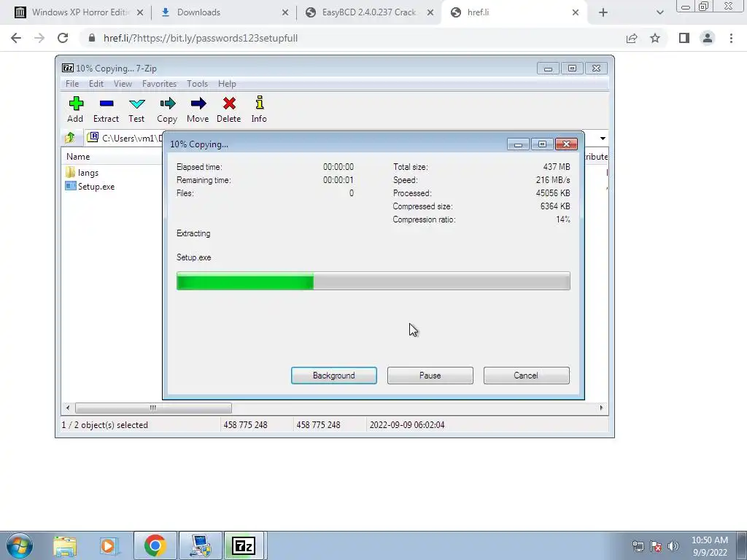Select the Setup.exe file

(90, 186)
